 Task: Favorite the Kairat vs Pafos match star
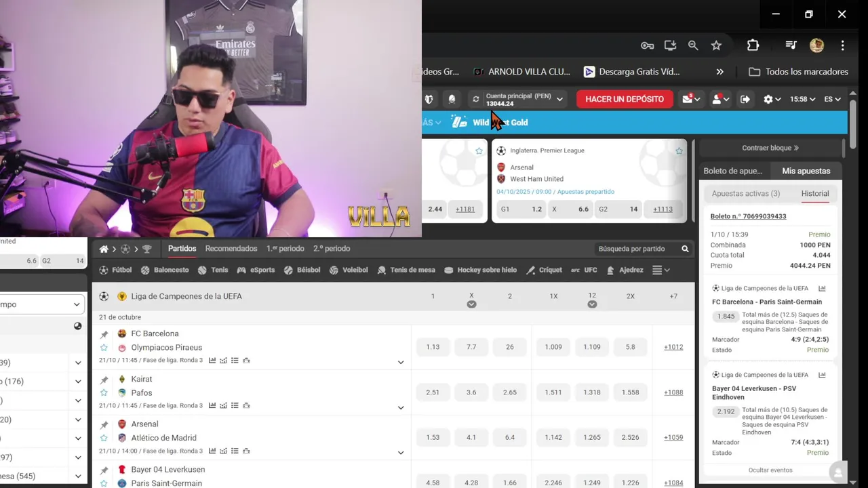tap(104, 393)
